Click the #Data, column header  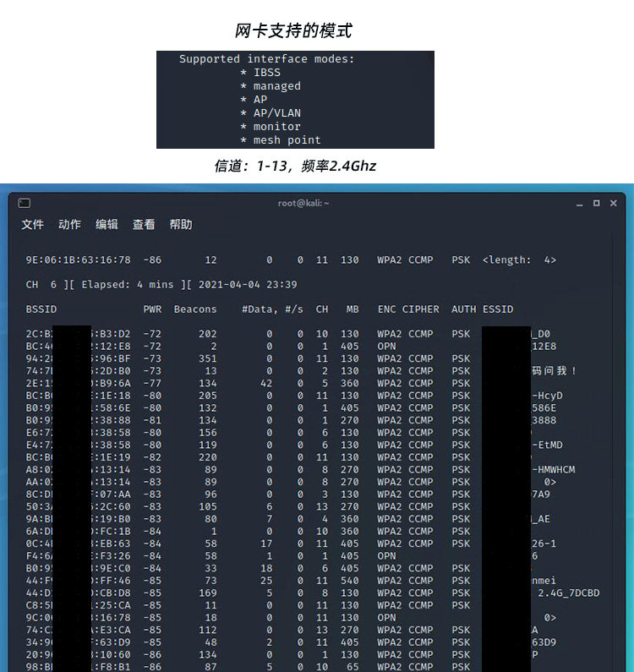[x=260, y=309]
